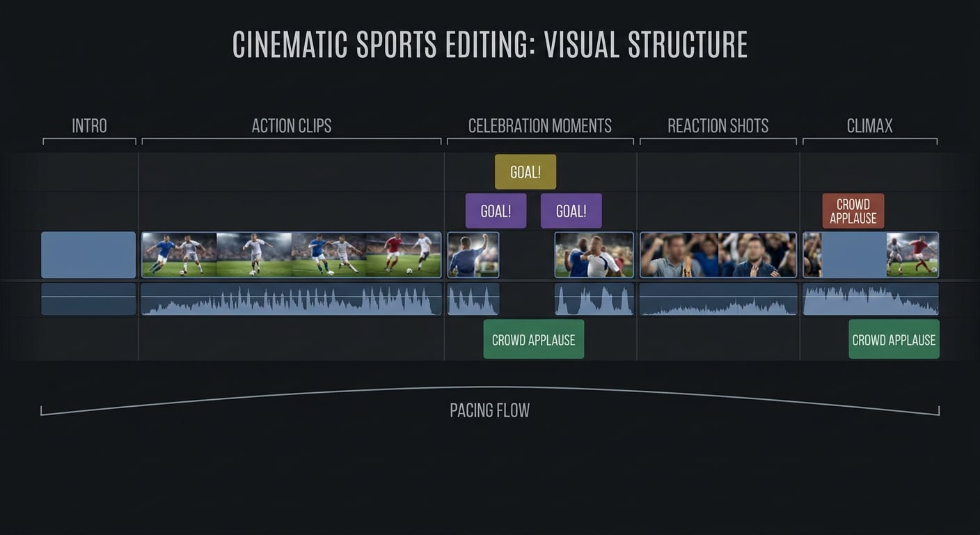Screen dimensions: 980x535
Task: Click the Climax audio waveform
Action: (x=871, y=299)
